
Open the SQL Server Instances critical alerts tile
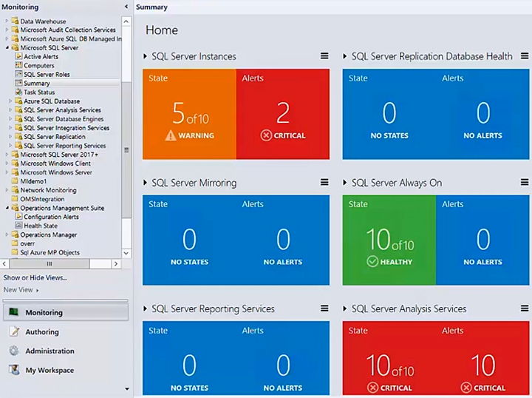pos(282,114)
